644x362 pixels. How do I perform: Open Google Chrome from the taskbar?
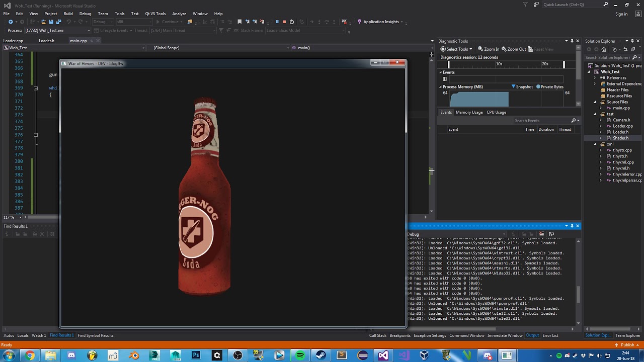30,355
